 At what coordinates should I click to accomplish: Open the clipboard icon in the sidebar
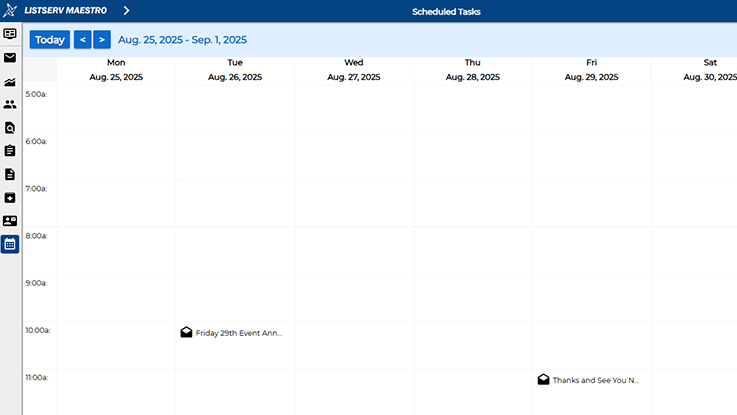point(10,150)
